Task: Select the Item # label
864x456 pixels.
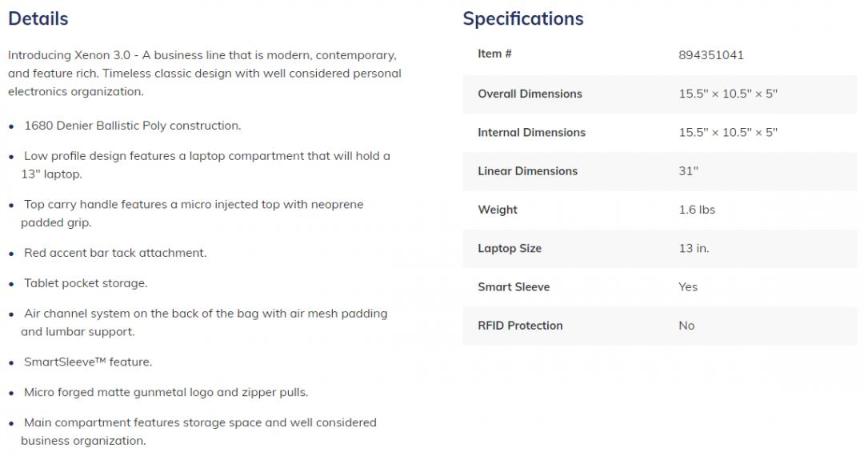Action: pyautogui.click(x=495, y=54)
